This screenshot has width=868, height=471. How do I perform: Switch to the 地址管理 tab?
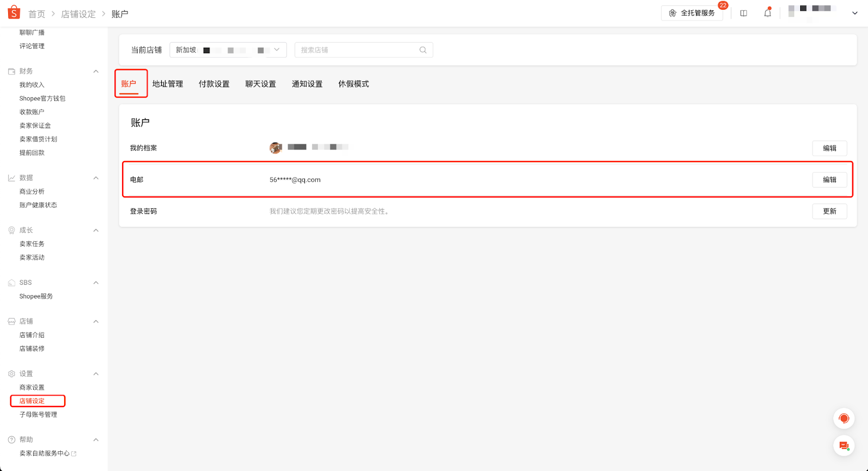click(168, 84)
